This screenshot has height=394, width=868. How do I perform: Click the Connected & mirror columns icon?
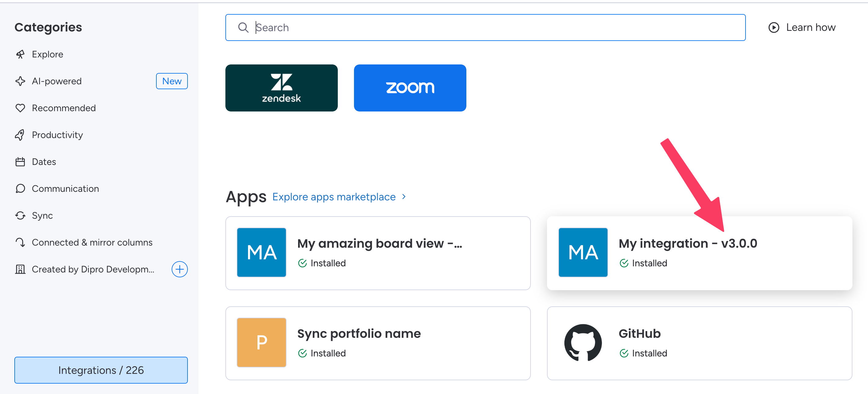click(20, 242)
